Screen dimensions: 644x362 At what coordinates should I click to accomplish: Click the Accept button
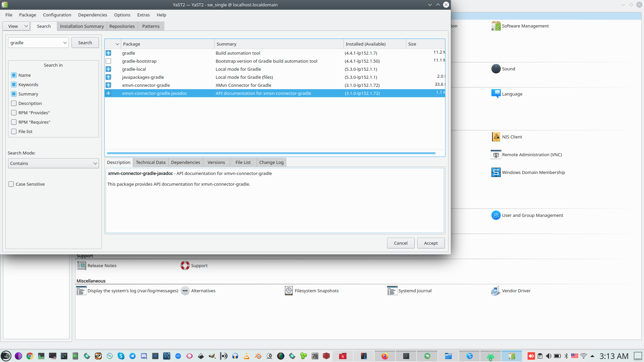pyautogui.click(x=431, y=243)
